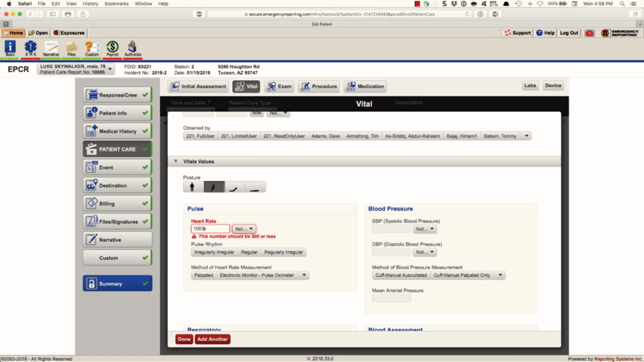The width and height of the screenshot is (644, 362).
Task: Select the standing posture icon
Action: point(192,187)
